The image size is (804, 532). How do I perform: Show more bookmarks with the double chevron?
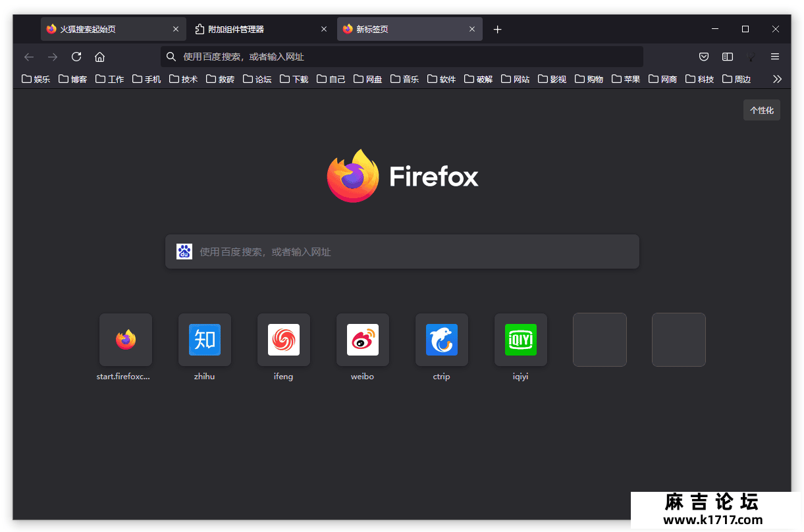point(778,79)
